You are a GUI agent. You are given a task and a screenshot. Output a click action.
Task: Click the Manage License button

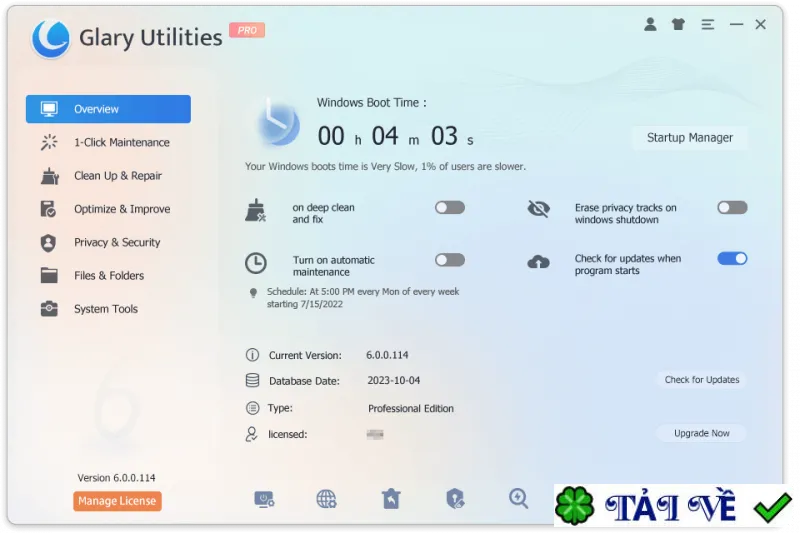coord(117,501)
